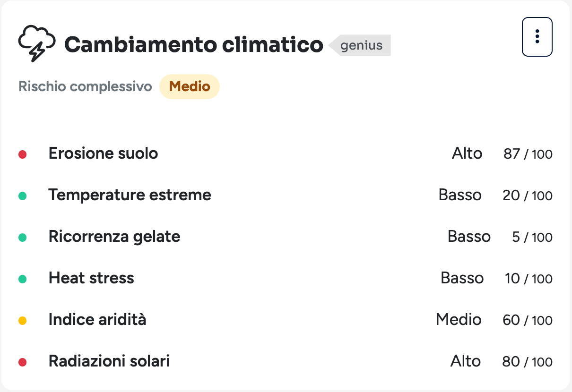Click the Alto level for Radiazioni solari

466,361
